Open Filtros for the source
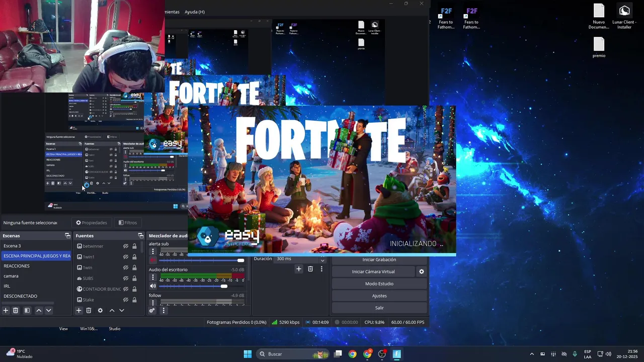644x362 pixels. 128,223
